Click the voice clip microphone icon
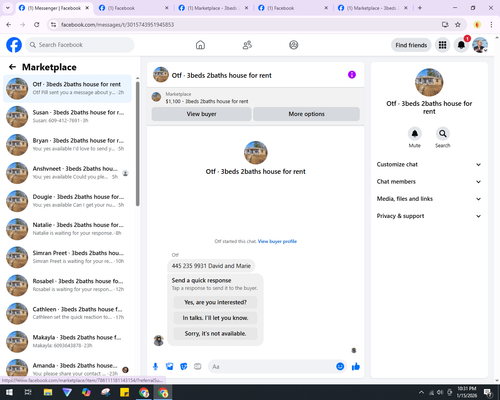 click(x=155, y=367)
